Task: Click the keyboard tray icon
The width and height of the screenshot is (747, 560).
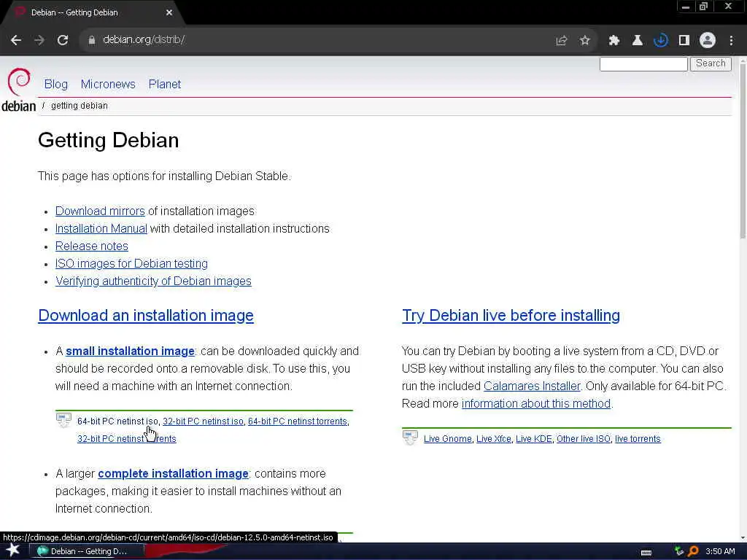Action: (646, 553)
